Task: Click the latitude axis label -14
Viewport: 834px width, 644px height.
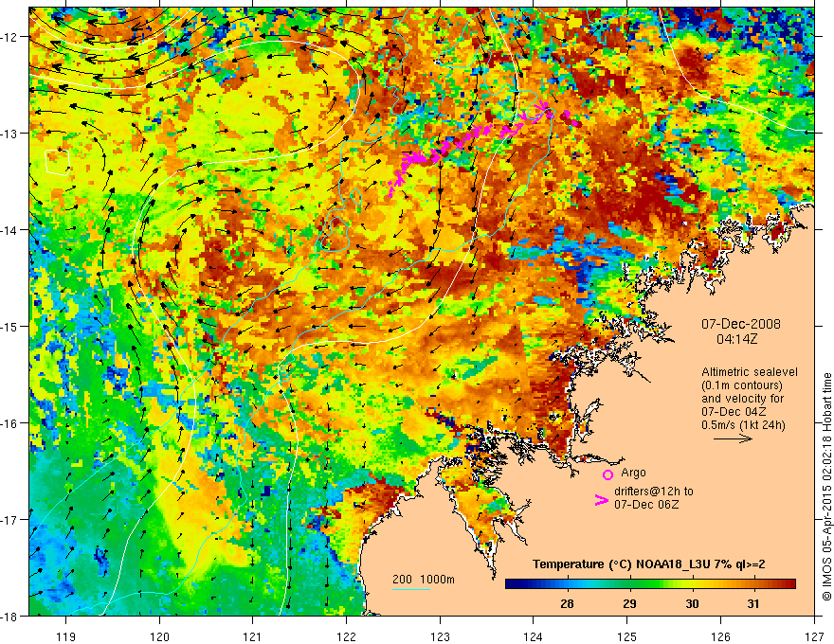Action: pos(10,230)
